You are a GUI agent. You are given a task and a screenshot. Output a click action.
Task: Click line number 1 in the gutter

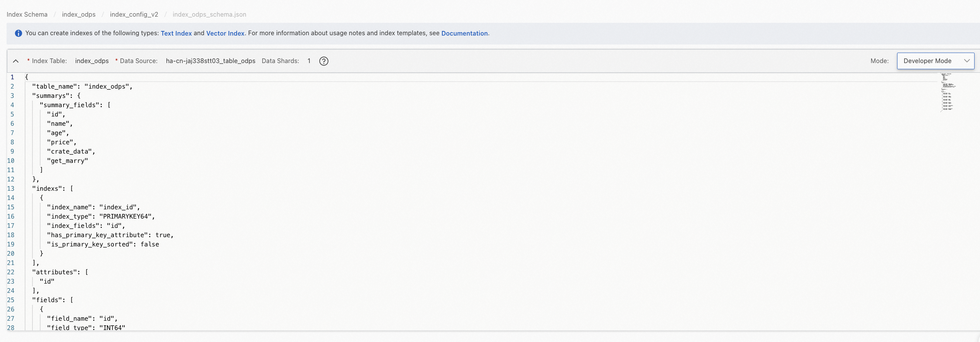(x=12, y=77)
